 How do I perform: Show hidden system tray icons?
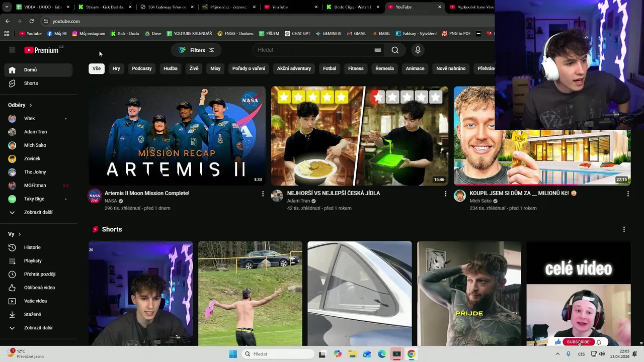pyautogui.click(x=557, y=354)
